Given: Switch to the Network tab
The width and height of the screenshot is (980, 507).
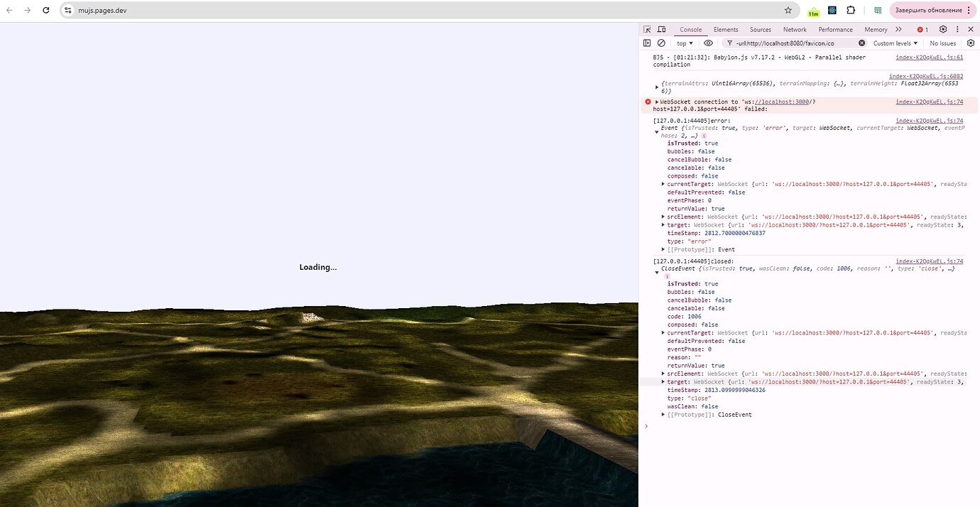Looking at the screenshot, I should tap(795, 29).
